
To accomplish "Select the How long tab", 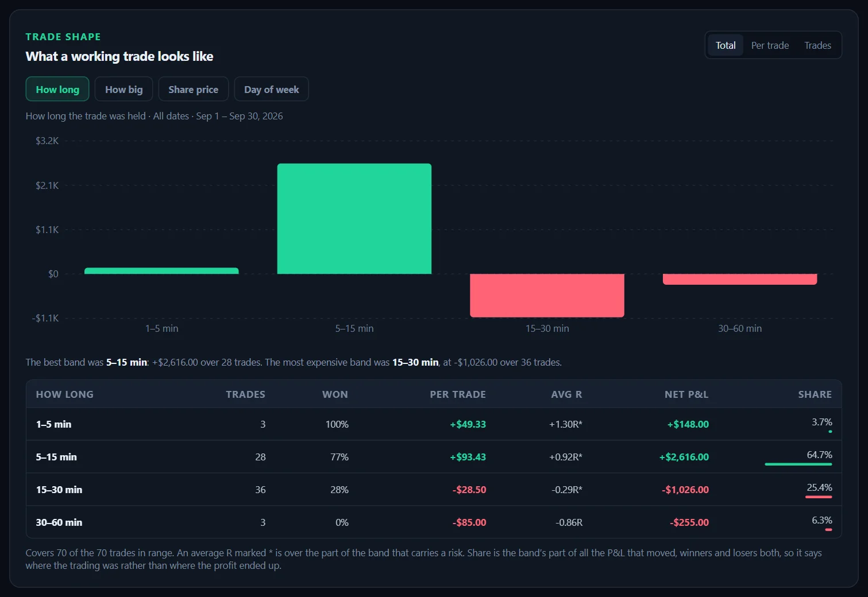I will (x=57, y=89).
